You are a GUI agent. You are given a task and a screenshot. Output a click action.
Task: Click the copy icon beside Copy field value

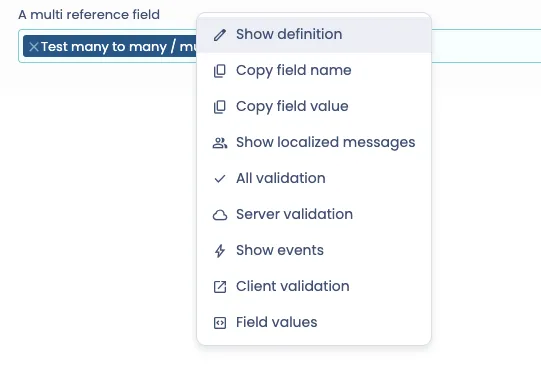tap(220, 107)
